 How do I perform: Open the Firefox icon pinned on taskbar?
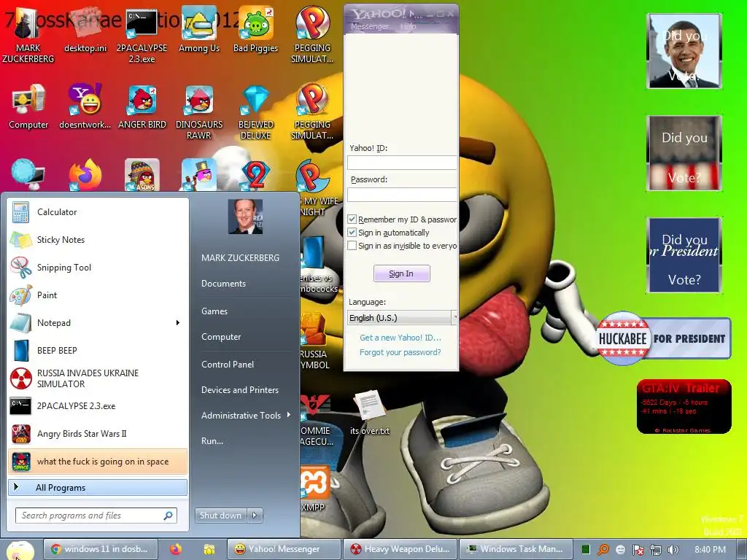pos(176,549)
